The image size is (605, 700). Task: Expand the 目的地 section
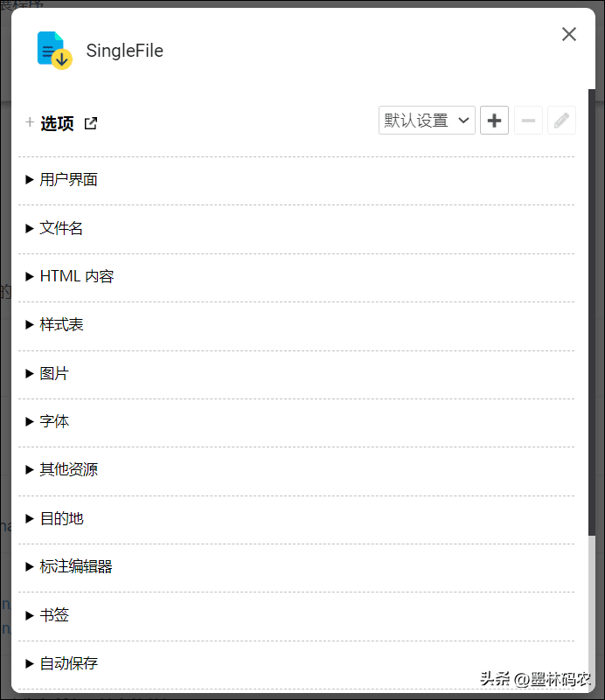click(x=60, y=519)
